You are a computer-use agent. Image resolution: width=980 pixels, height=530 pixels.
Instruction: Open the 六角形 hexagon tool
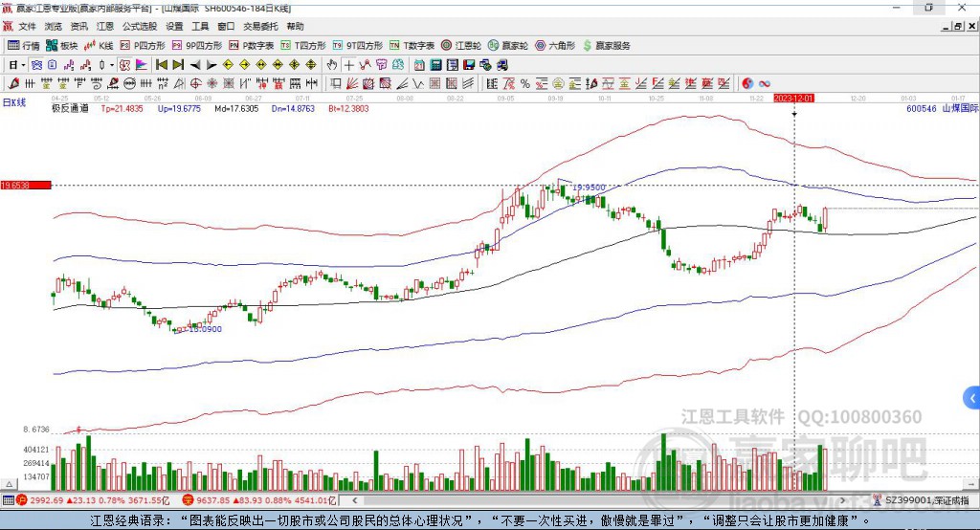coord(555,46)
